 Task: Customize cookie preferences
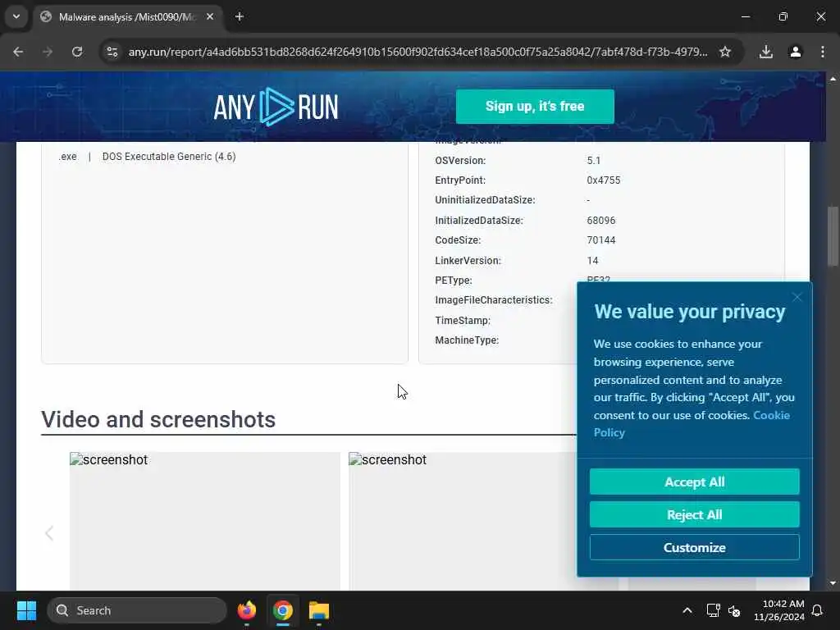694,547
